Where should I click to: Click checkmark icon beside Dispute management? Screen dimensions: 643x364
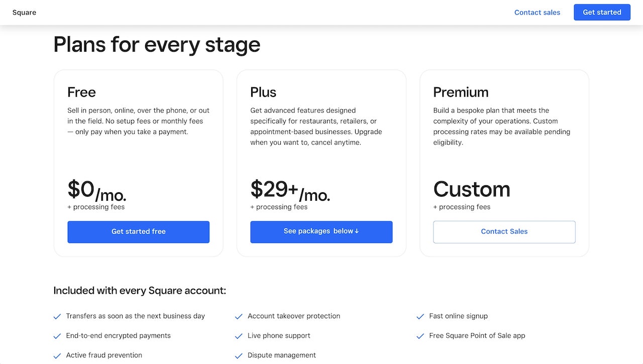click(239, 355)
